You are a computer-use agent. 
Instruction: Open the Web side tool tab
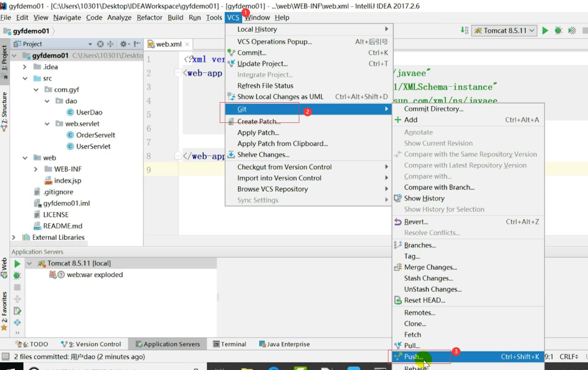tap(4, 268)
